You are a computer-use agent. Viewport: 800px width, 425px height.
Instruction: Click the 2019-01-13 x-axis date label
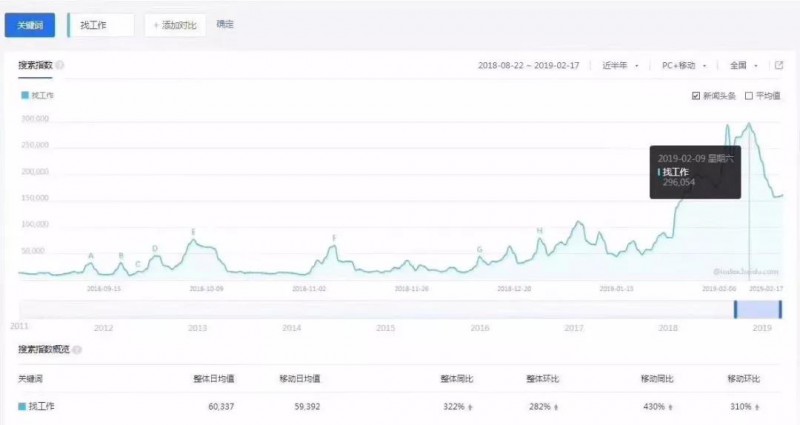(x=616, y=289)
